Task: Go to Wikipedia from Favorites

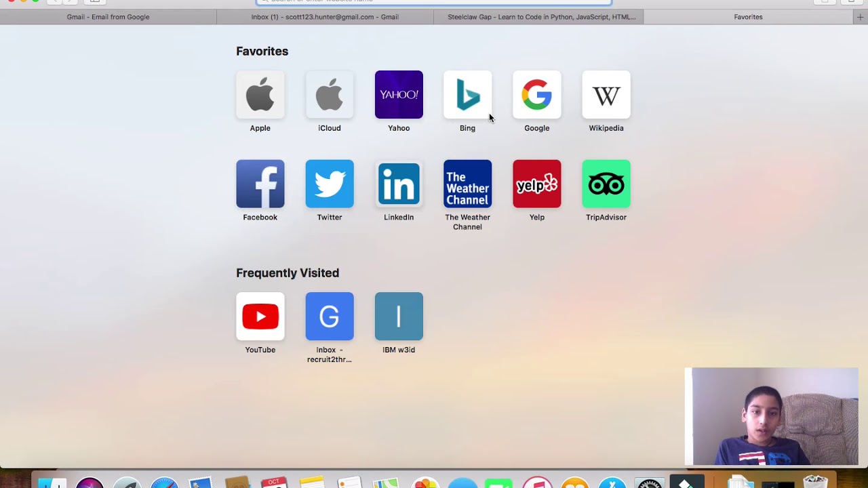Action: tap(606, 95)
